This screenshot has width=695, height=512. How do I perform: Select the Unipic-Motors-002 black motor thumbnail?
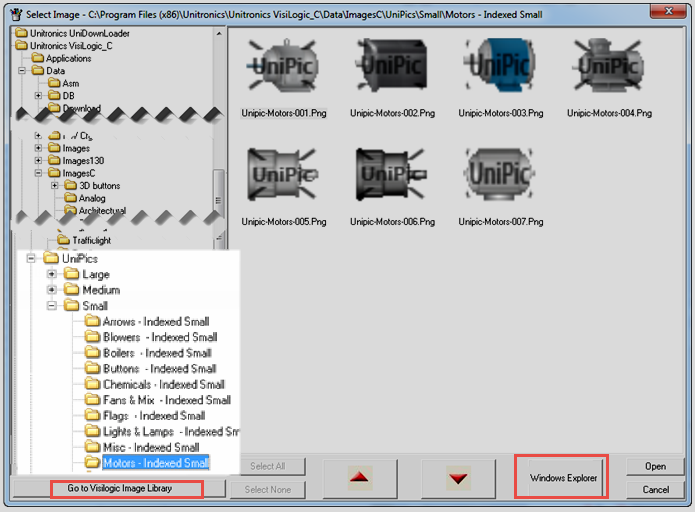(392, 65)
